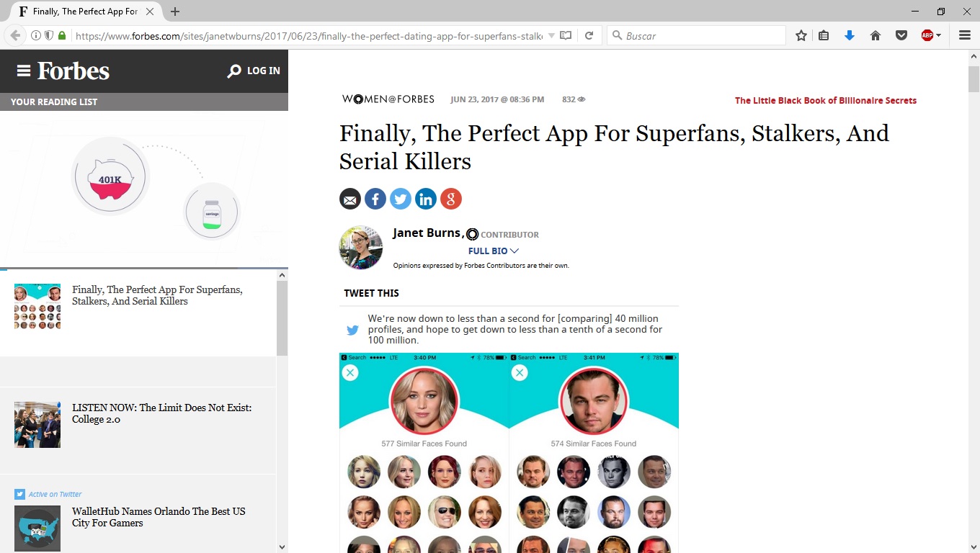
Task: Click thumbnail for College 2.0 article
Action: 37,425
